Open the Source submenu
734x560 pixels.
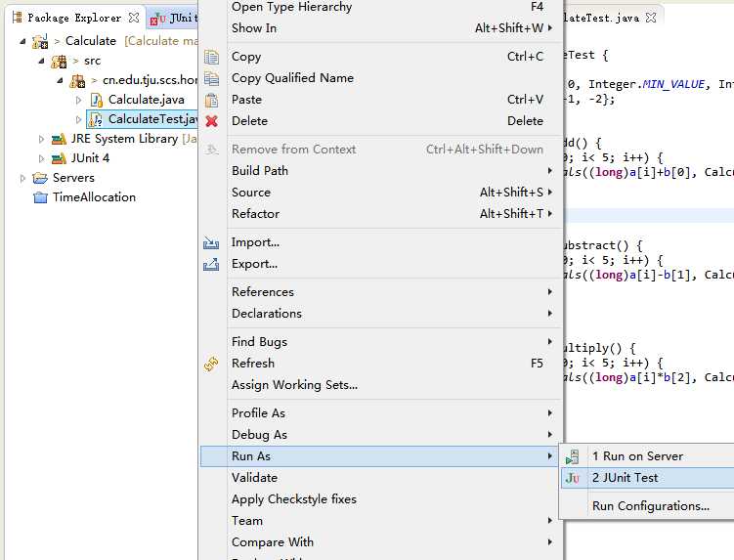[381, 193]
